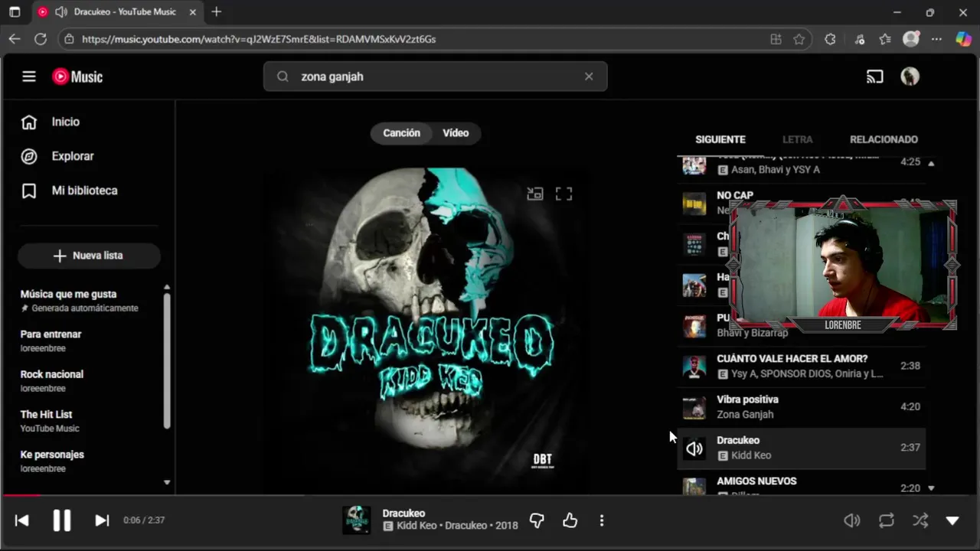Enter fullscreen from the album art
The width and height of the screenshot is (980, 551).
point(563,194)
